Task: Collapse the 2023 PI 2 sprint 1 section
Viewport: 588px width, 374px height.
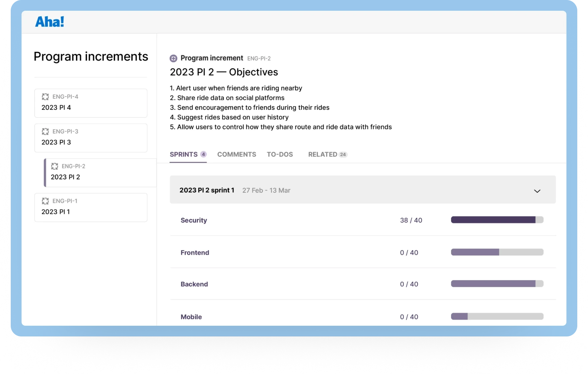Action: click(537, 190)
